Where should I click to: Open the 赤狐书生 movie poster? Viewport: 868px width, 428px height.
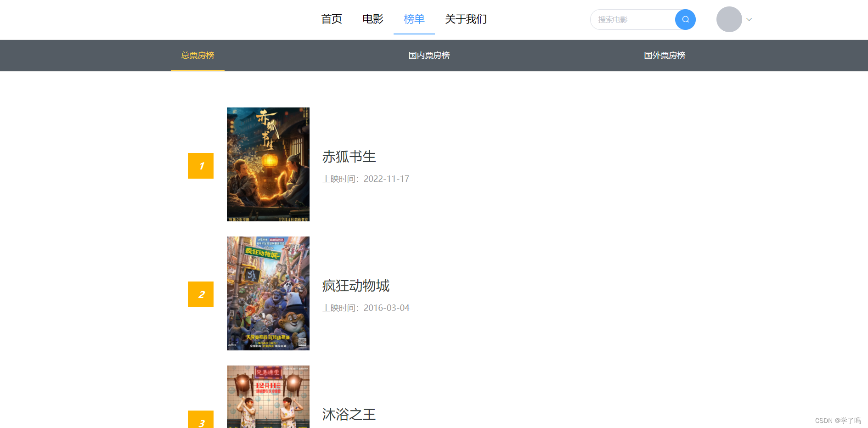[x=268, y=164]
